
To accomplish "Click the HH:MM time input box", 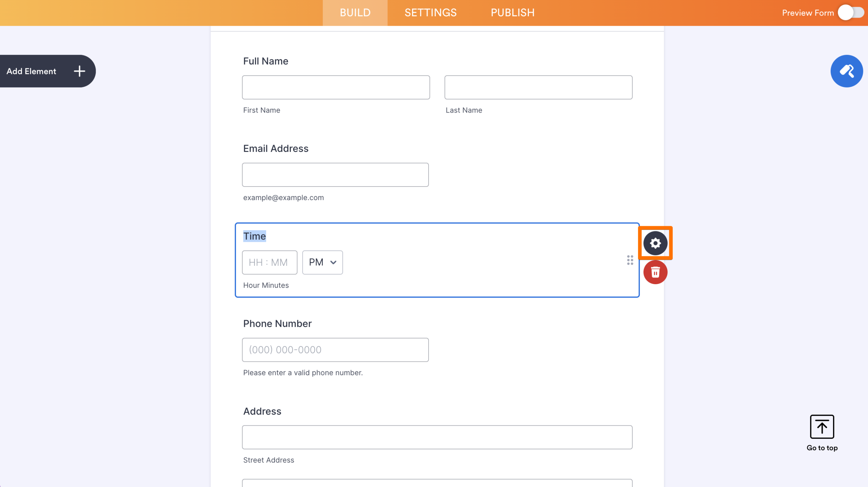I will [270, 262].
